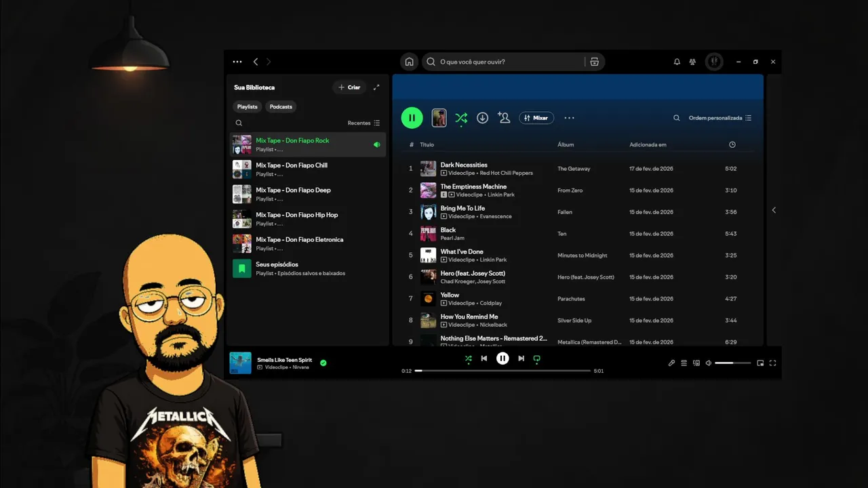Open the Nevermind cover in player bar
868x488 pixels.
click(241, 363)
